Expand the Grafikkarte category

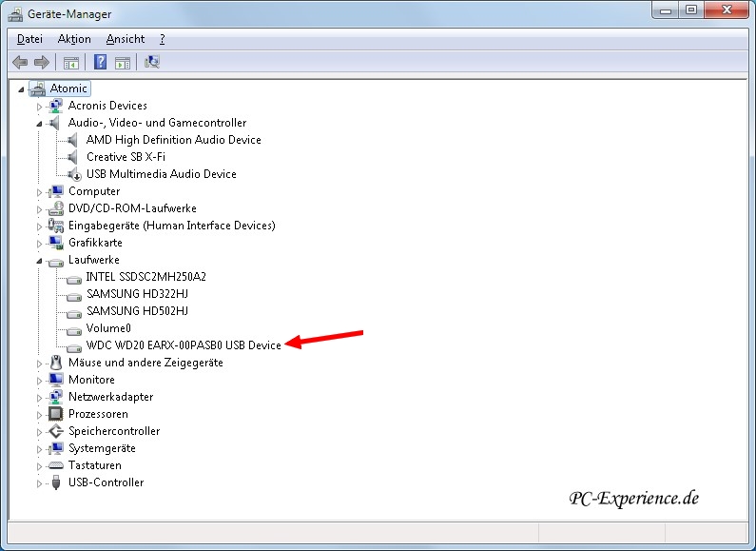point(40,243)
